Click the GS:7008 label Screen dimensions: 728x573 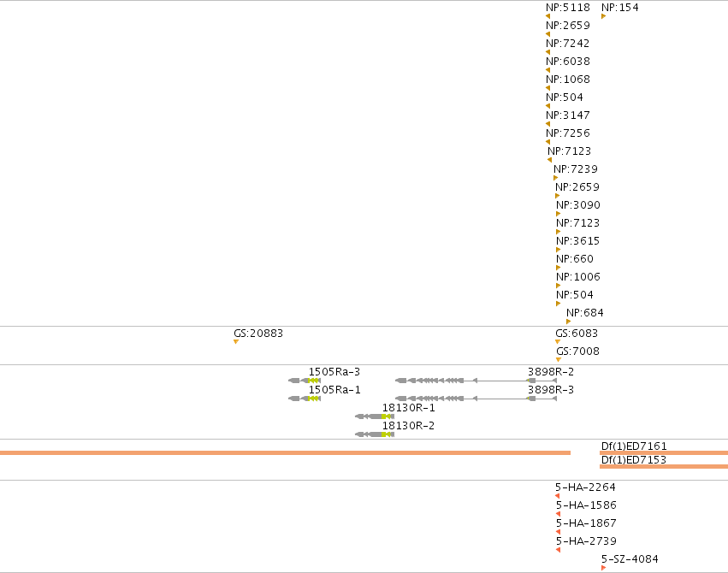(x=577, y=351)
